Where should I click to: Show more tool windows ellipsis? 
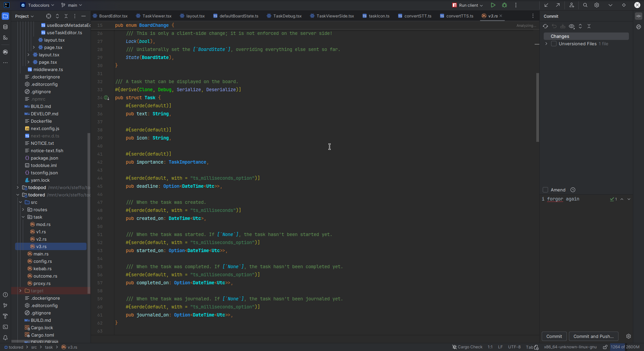5,62
